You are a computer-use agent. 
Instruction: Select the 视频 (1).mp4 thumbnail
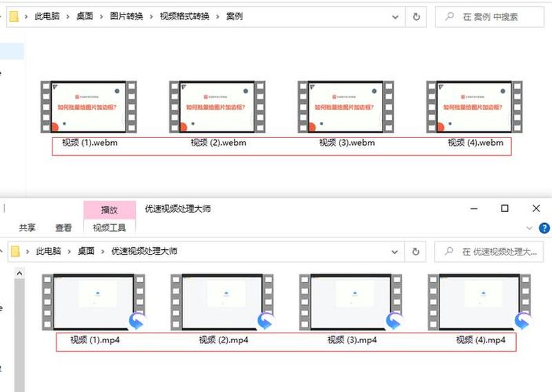click(93, 302)
